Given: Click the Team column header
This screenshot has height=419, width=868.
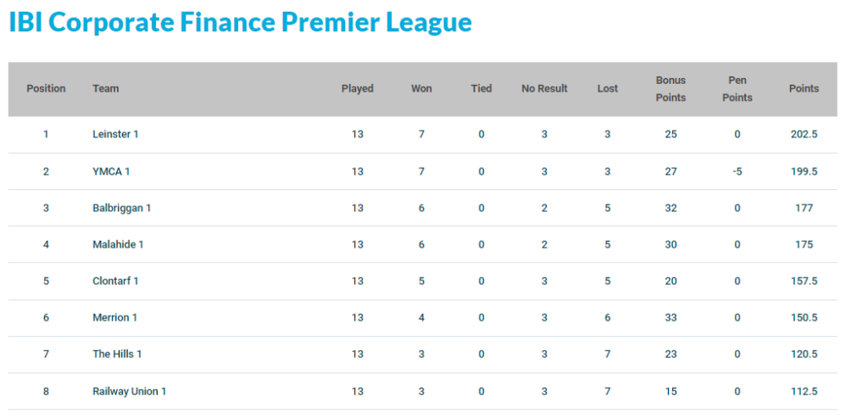Looking at the screenshot, I should (x=106, y=89).
